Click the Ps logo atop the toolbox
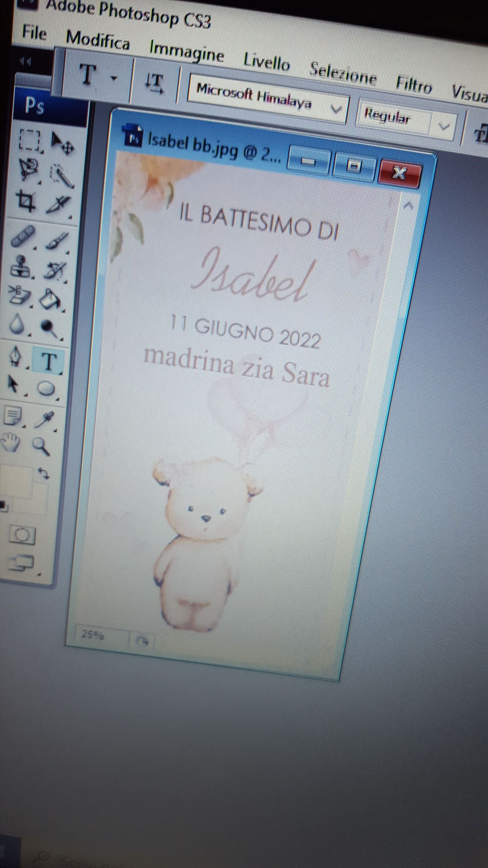The width and height of the screenshot is (488, 868). click(x=34, y=105)
